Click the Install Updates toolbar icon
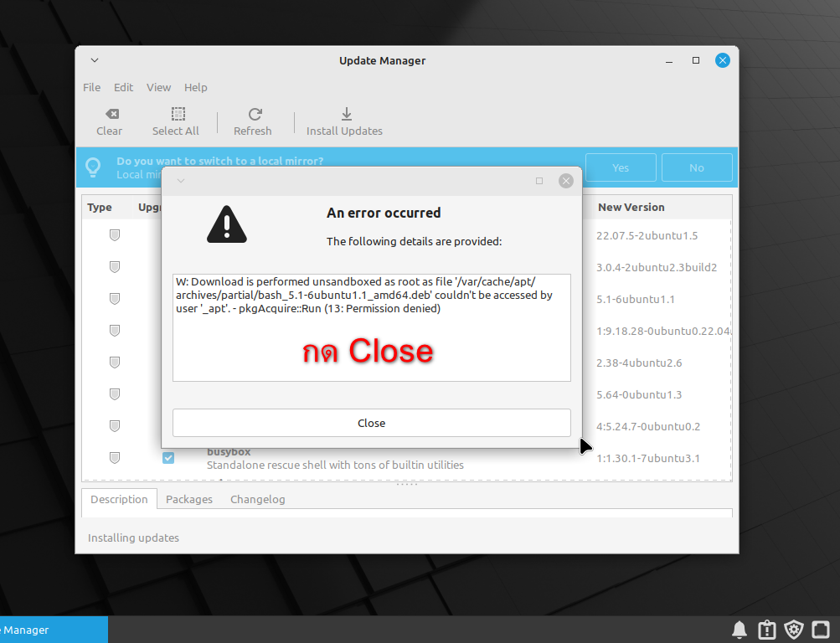This screenshot has height=643, width=840. tap(347, 114)
